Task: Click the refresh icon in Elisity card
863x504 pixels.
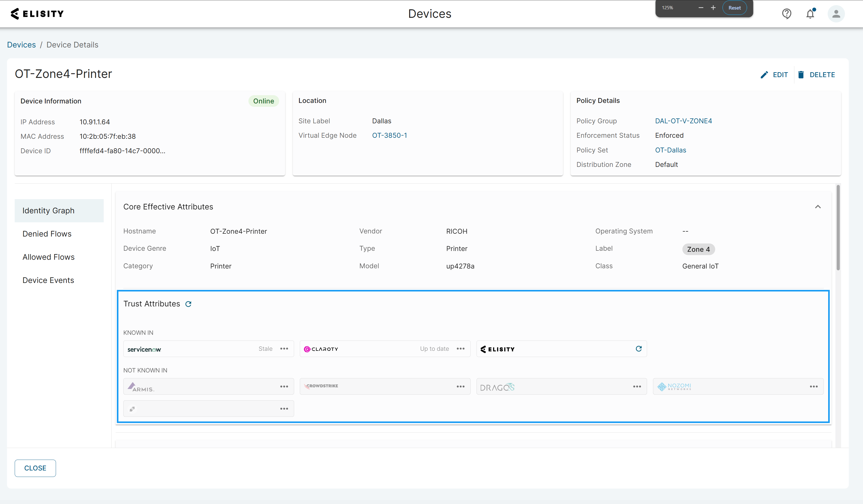Action: coord(638,348)
